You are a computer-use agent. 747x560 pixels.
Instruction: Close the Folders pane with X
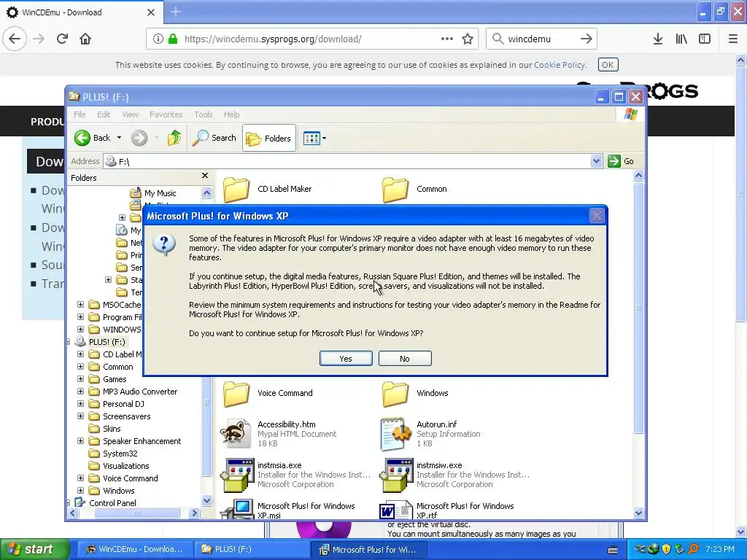[205, 176]
